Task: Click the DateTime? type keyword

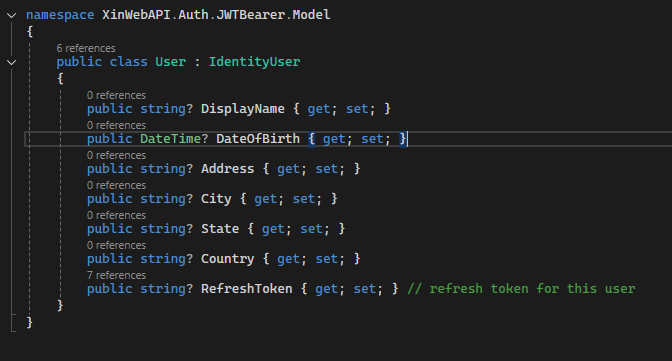Action: [x=174, y=139]
